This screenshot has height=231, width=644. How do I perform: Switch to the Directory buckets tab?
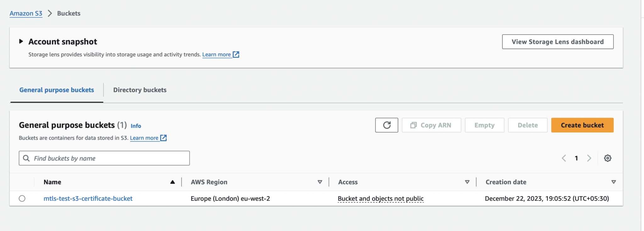140,90
